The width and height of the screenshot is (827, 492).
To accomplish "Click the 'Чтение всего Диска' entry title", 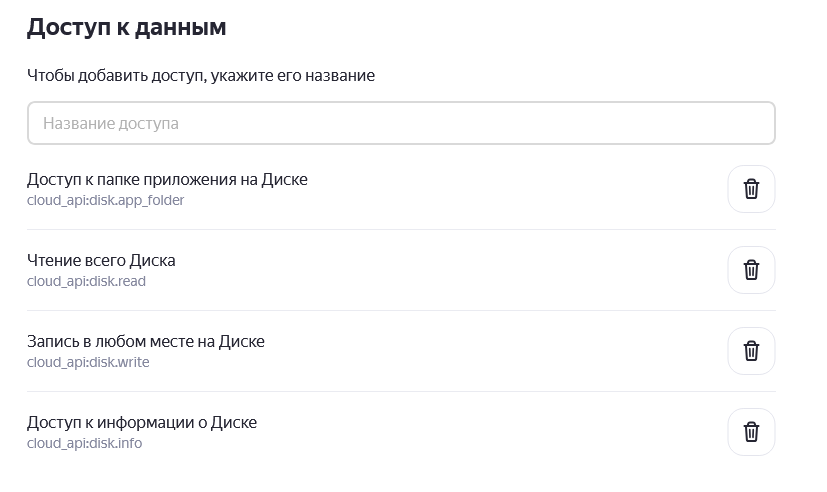I will point(101,261).
